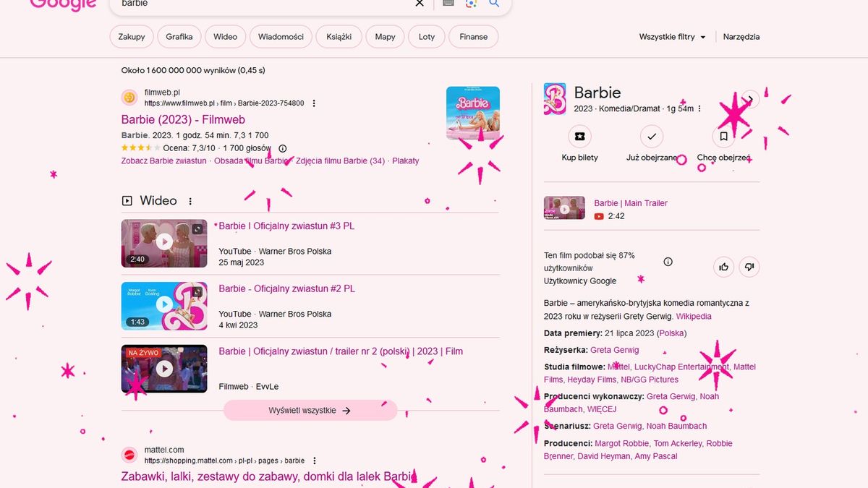Select the Wideo filter tab
The width and height of the screenshot is (868, 488).
pos(225,37)
